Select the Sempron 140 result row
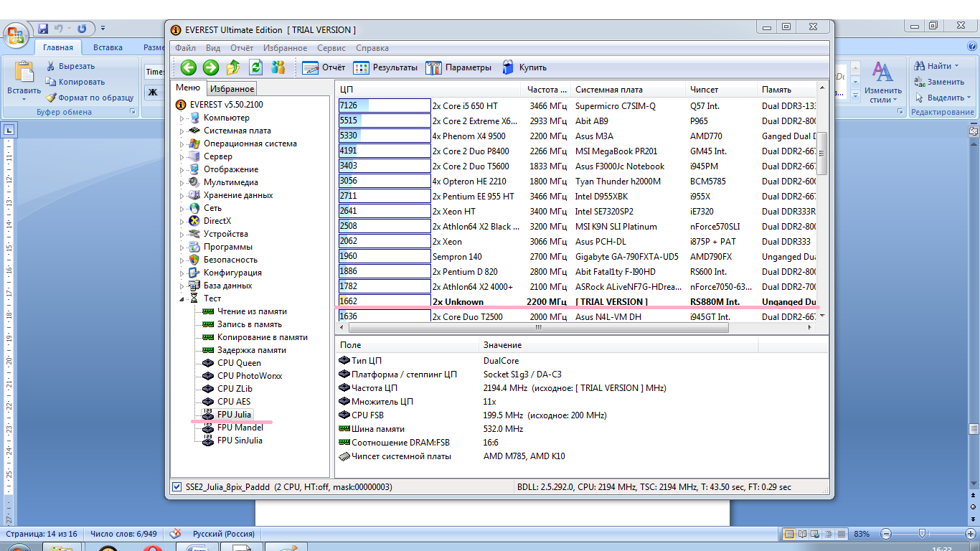Screen dimensions: 980x551 (577, 256)
